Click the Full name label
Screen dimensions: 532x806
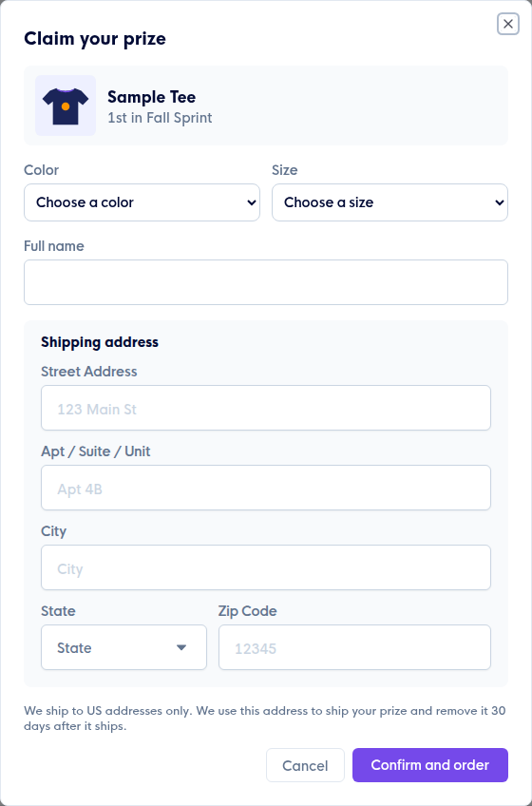pyautogui.click(x=54, y=246)
